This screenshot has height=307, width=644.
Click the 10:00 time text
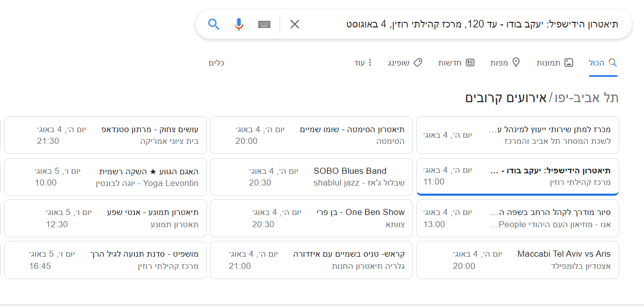coord(46,182)
